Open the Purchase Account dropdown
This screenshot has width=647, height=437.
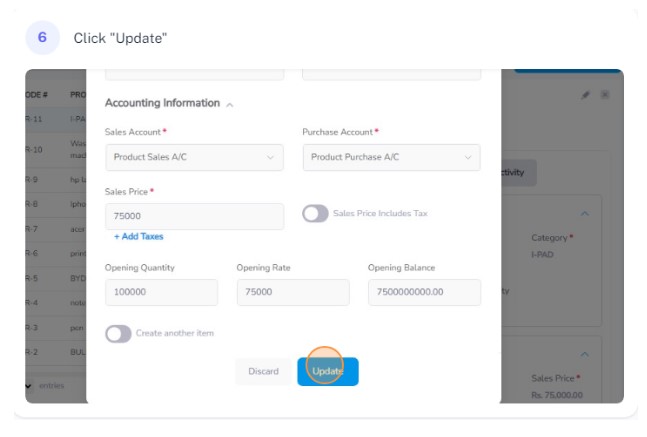(x=392, y=157)
